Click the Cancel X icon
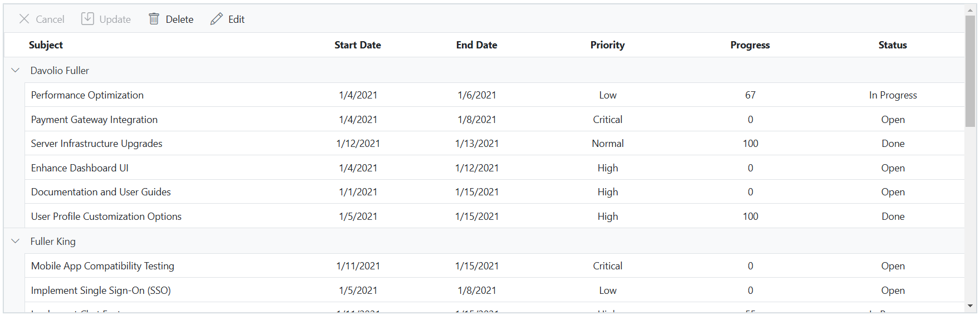Viewport: 980px width, 315px height. pos(24,19)
